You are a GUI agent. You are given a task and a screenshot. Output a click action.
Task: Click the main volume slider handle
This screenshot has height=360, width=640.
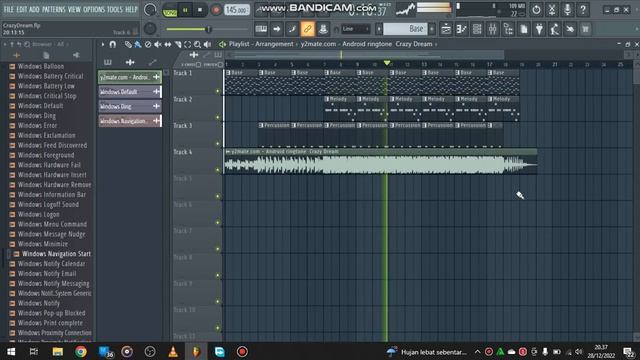209,29
